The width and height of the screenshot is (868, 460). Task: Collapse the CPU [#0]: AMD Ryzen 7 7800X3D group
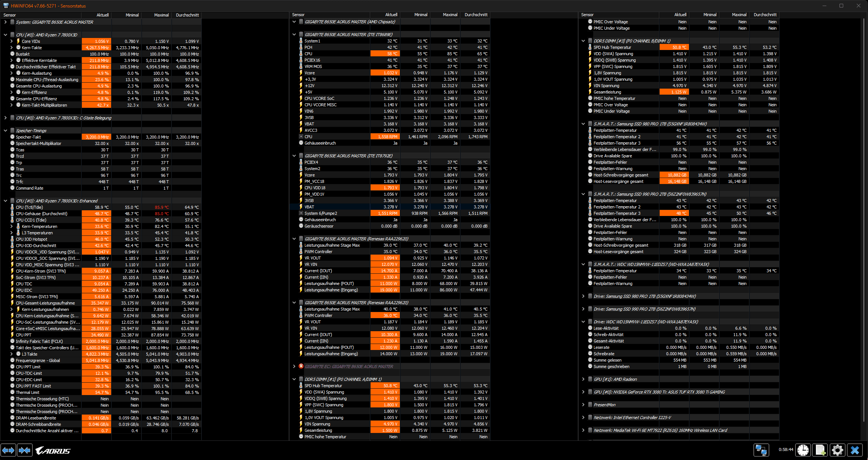coord(6,35)
